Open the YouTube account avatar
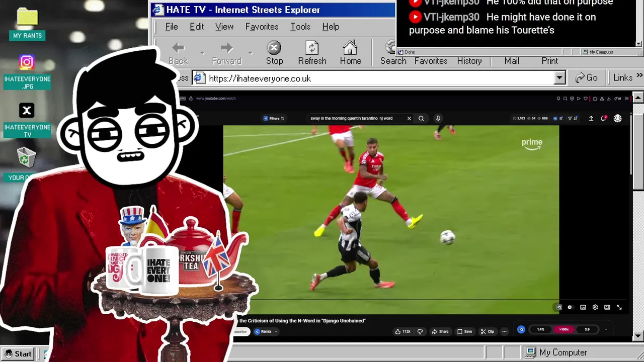 (618, 118)
